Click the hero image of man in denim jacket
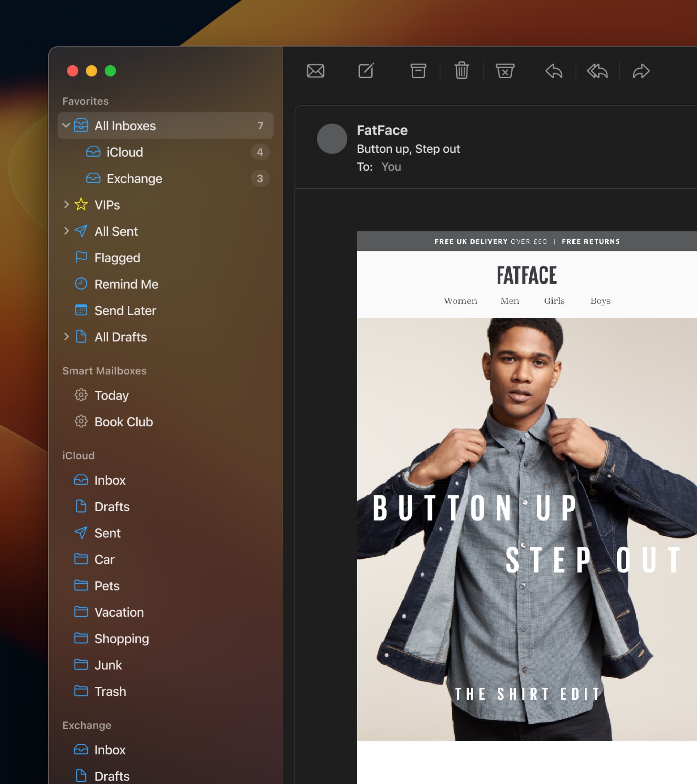Image resolution: width=697 pixels, height=784 pixels. pos(527,529)
